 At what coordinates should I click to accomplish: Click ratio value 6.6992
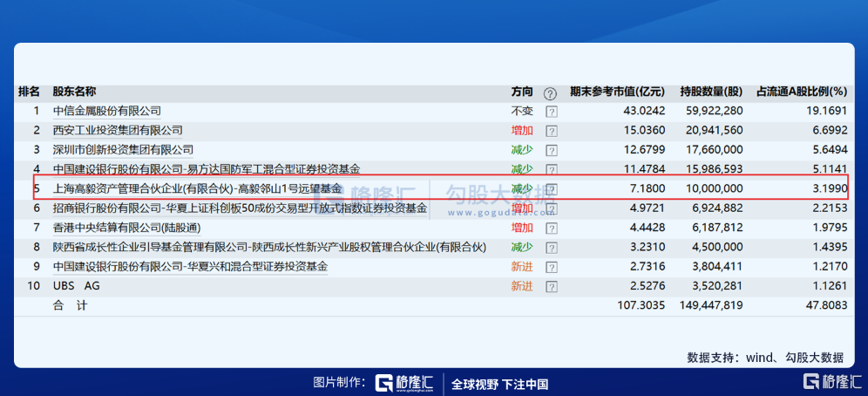coord(830,130)
